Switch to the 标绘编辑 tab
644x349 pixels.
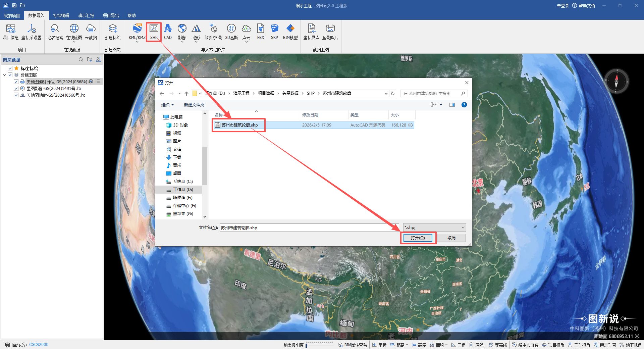coord(61,15)
